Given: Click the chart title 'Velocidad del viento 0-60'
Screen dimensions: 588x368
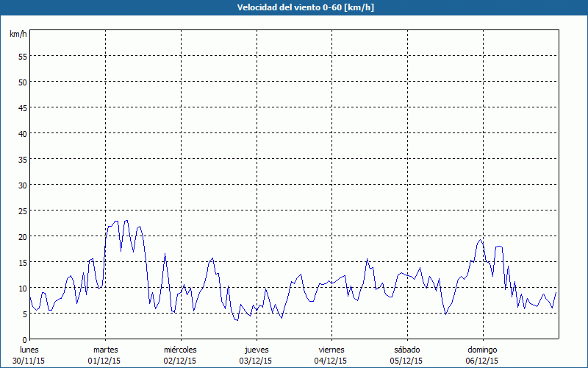Looking at the screenshot, I should (293, 7).
